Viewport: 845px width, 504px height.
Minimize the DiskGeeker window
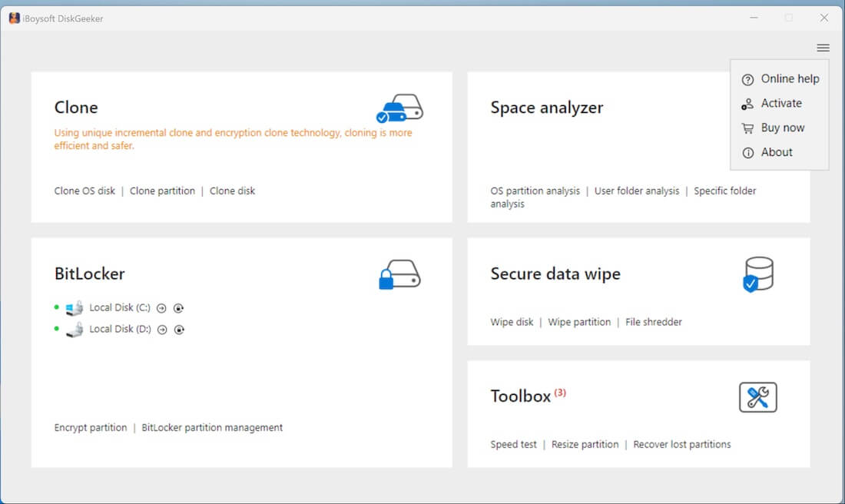point(754,18)
